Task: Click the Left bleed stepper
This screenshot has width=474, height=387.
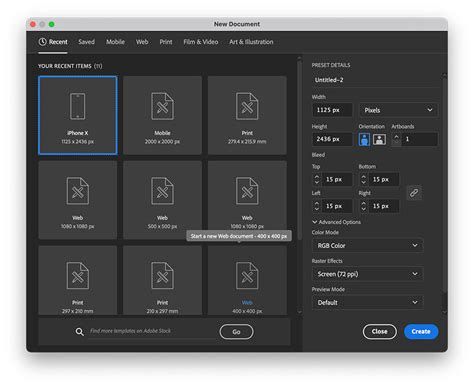Action: tap(317, 206)
